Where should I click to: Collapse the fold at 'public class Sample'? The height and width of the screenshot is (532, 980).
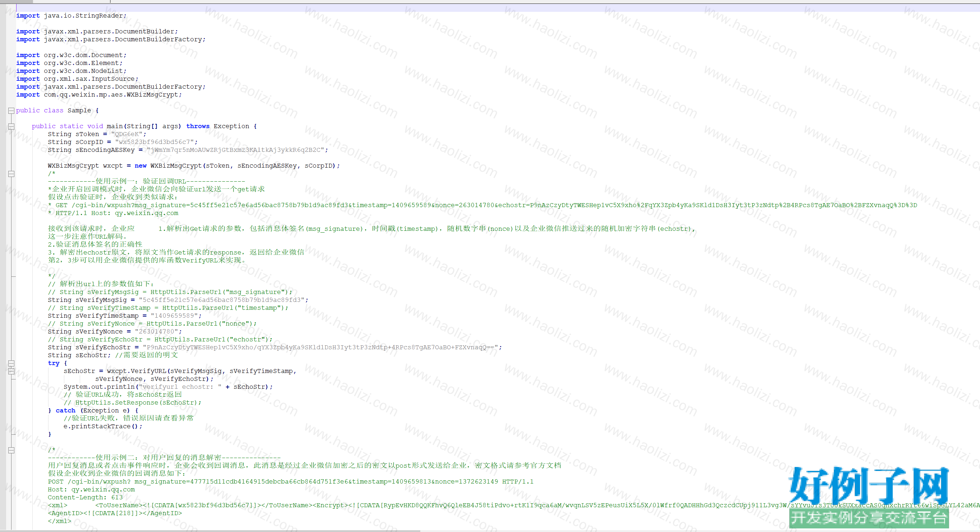11,111
